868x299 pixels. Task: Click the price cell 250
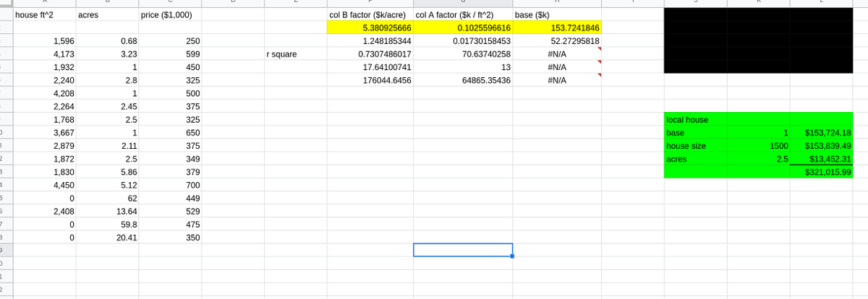coord(171,41)
